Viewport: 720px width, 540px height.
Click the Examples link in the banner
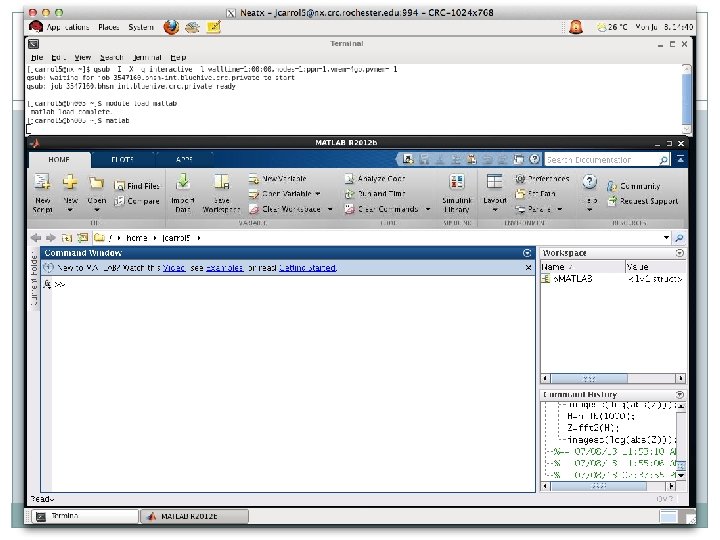click(225, 268)
